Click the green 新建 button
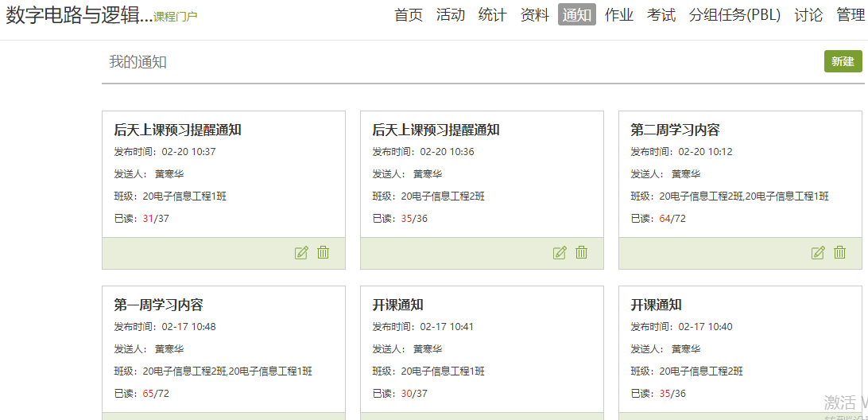Viewport: 868px width, 420px height. coord(843,61)
